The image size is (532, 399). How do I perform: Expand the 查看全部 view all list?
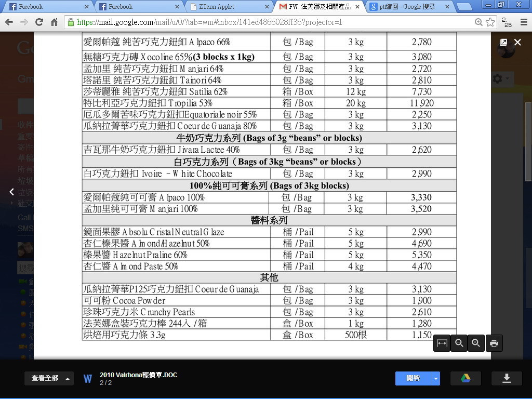(49, 378)
